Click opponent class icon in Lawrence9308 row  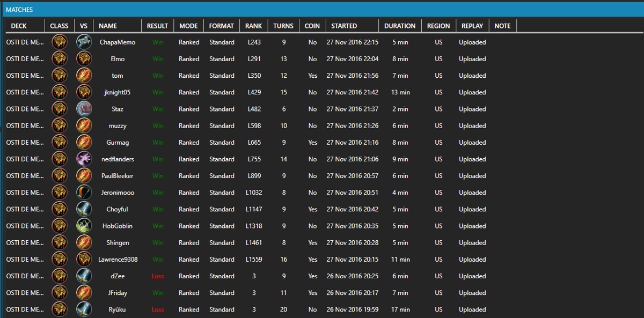pyautogui.click(x=84, y=260)
